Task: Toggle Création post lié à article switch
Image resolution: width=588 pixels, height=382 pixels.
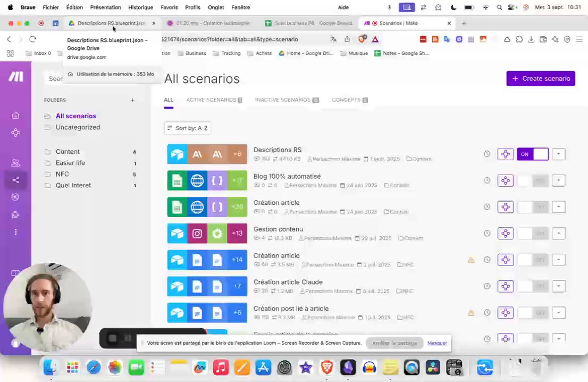Action: pos(533,313)
